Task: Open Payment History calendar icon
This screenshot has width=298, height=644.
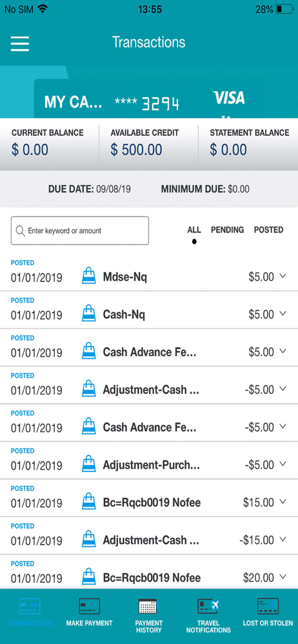Action: pyautogui.click(x=148, y=606)
